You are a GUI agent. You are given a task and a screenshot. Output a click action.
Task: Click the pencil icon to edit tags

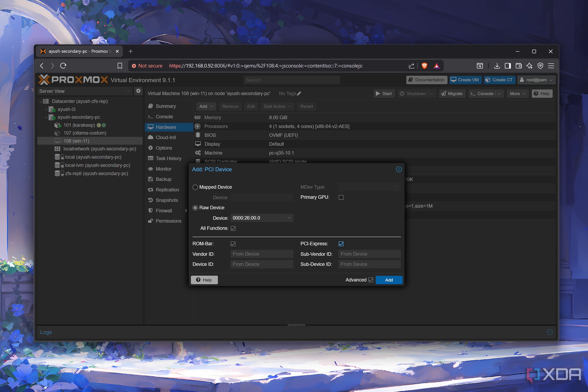coord(299,93)
